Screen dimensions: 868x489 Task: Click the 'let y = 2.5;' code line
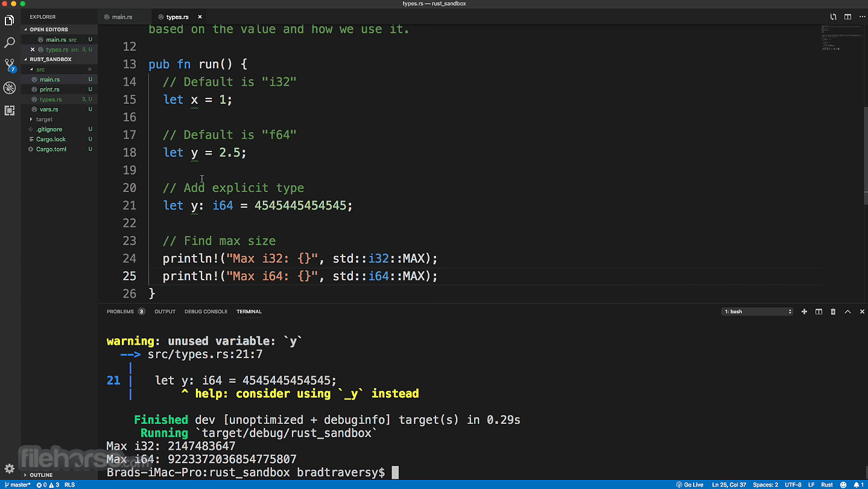(x=205, y=153)
